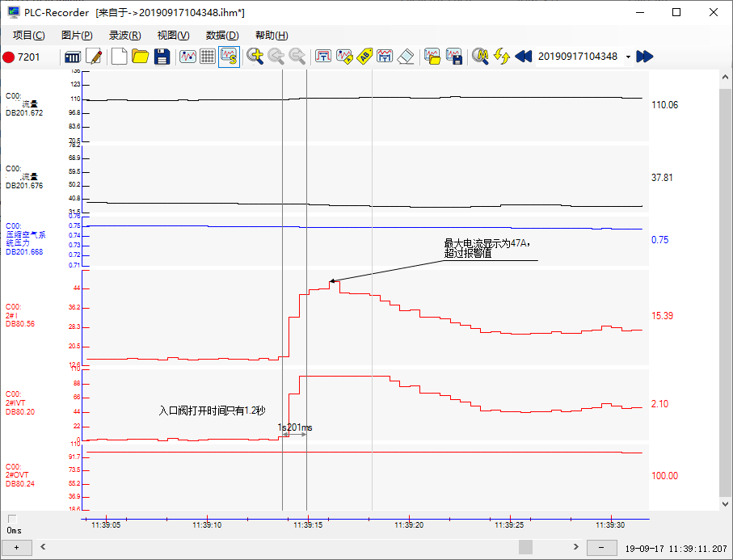733x560 pixels.
Task: Save picture with waveform disk icon
Action: click(454, 57)
